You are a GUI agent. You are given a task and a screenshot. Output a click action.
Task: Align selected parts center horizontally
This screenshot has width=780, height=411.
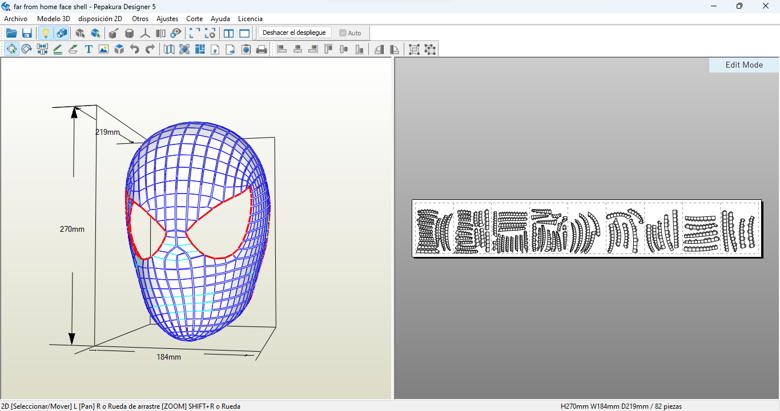point(297,49)
